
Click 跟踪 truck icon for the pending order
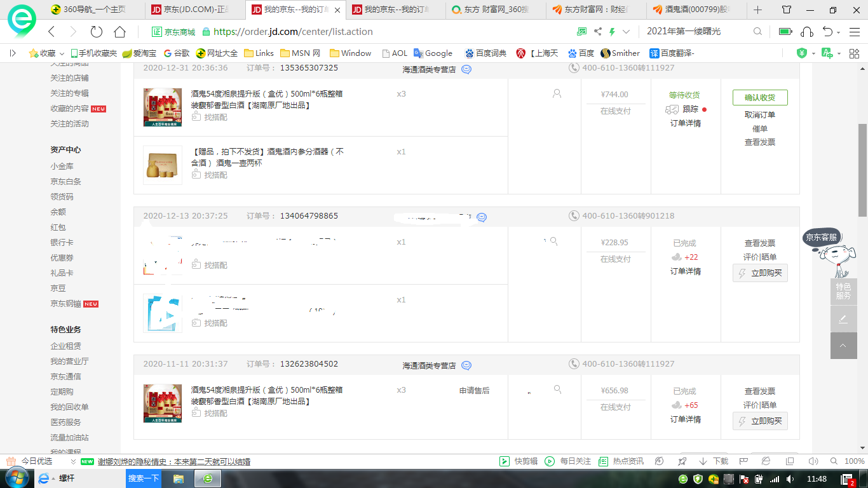coord(672,109)
